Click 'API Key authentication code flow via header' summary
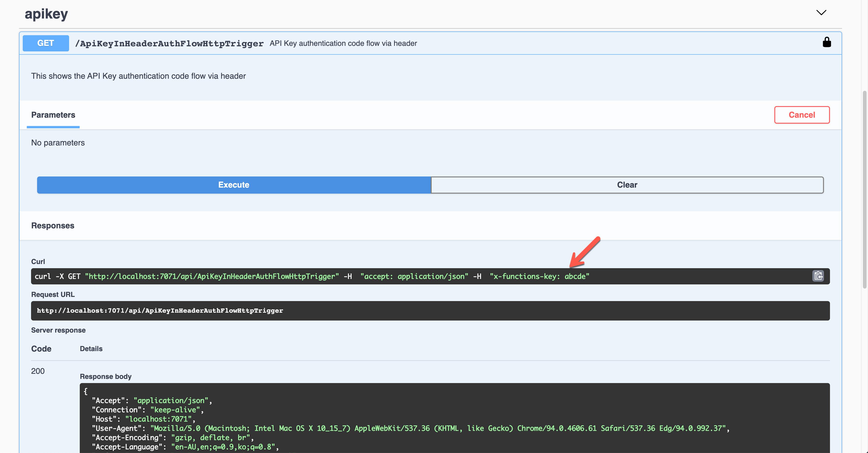This screenshot has width=868, height=453. (343, 43)
